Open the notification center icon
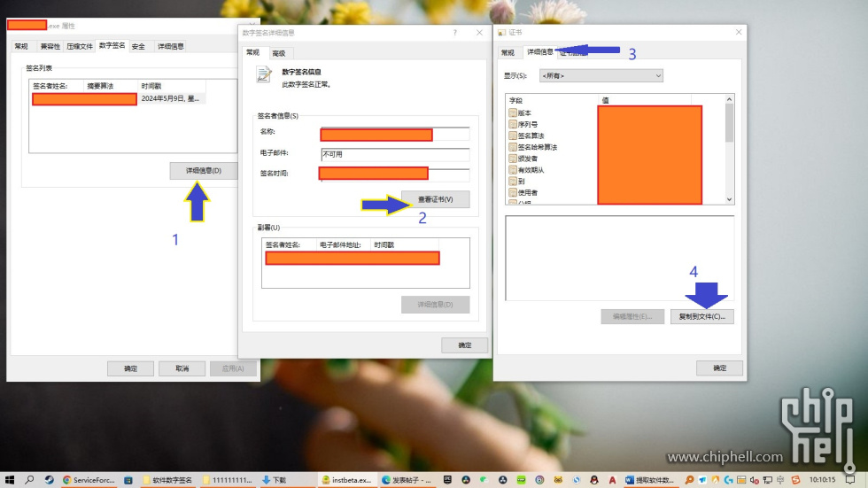The width and height of the screenshot is (868, 488). [x=850, y=480]
